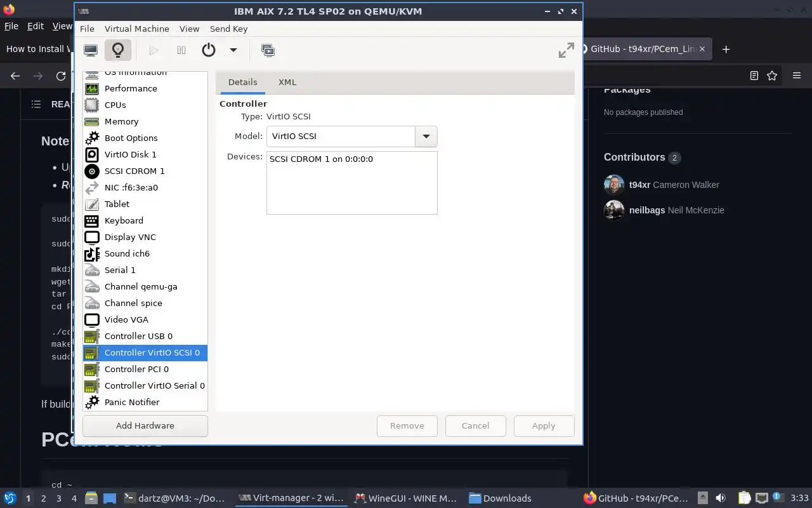Select Sound ich6 hardware entry
812x508 pixels.
coord(145,253)
